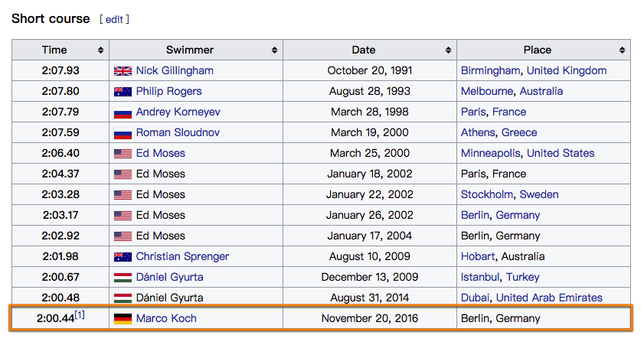Click UK flag beside Nick Gillingham
This screenshot has width=644, height=345.
coord(123,71)
